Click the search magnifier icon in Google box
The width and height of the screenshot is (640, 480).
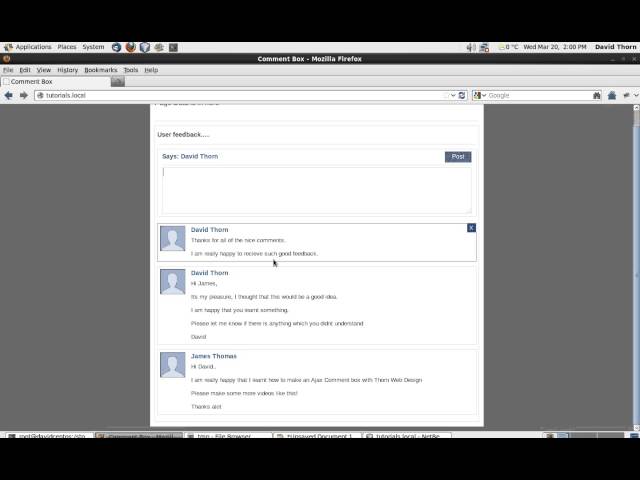coord(597,96)
